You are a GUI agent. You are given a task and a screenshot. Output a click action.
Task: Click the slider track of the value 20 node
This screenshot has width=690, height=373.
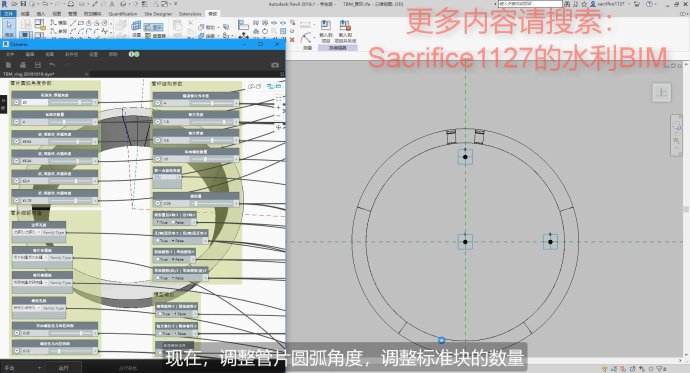click(71, 102)
